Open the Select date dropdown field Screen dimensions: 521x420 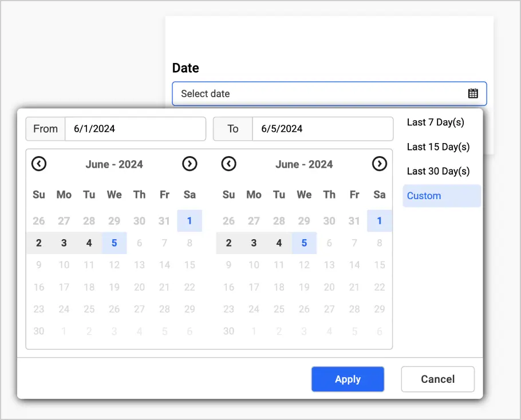coord(321,94)
